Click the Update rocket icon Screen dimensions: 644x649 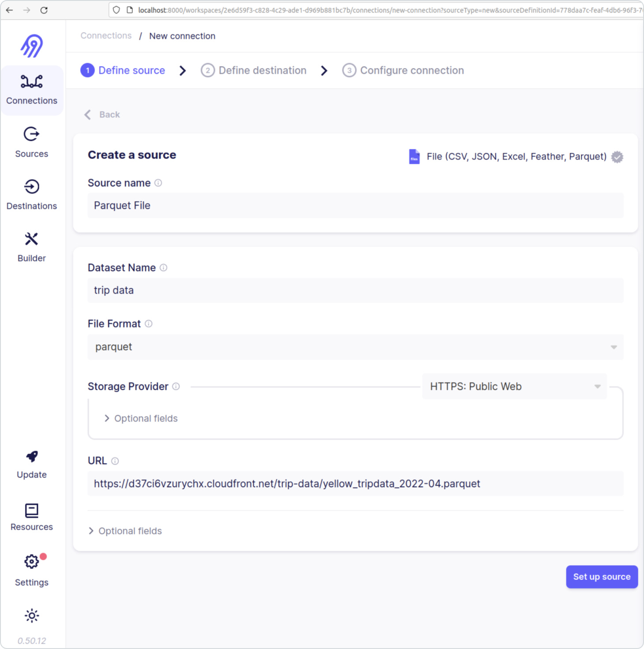(32, 457)
